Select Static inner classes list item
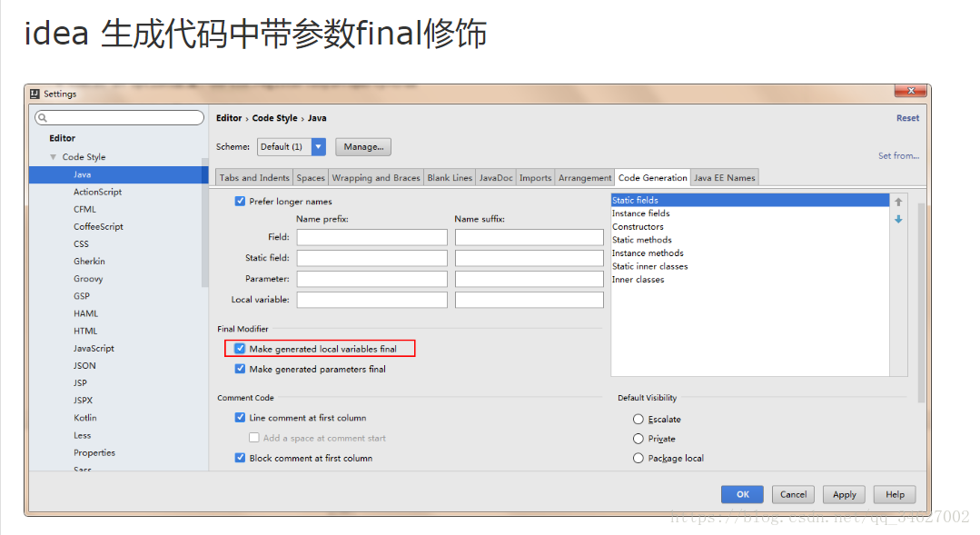Screen dimensions: 980x535 [x=750, y=266]
